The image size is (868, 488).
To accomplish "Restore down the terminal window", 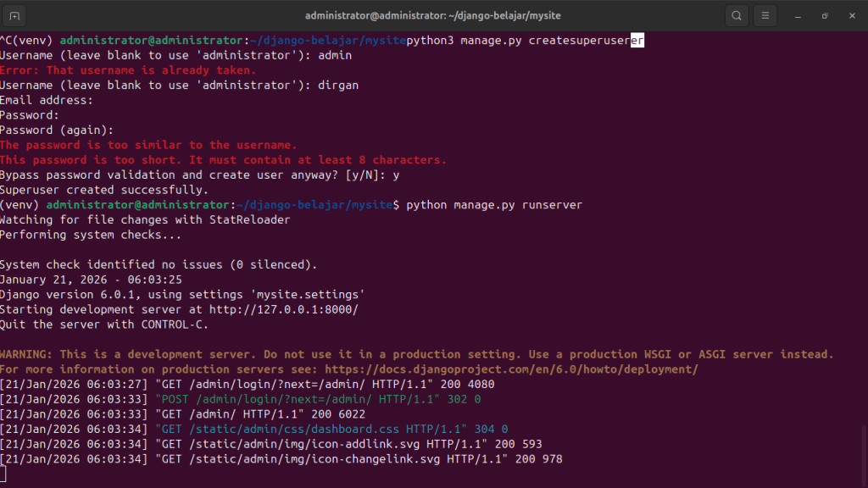I will (824, 15).
